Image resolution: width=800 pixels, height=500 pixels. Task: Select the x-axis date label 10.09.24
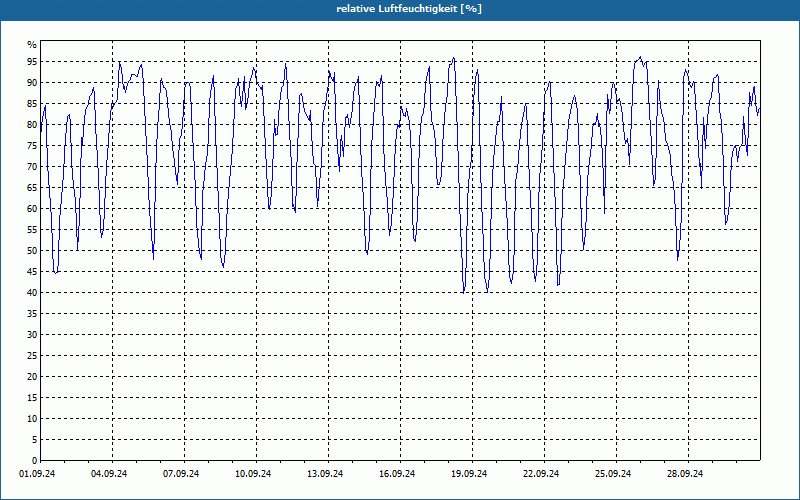point(253,474)
